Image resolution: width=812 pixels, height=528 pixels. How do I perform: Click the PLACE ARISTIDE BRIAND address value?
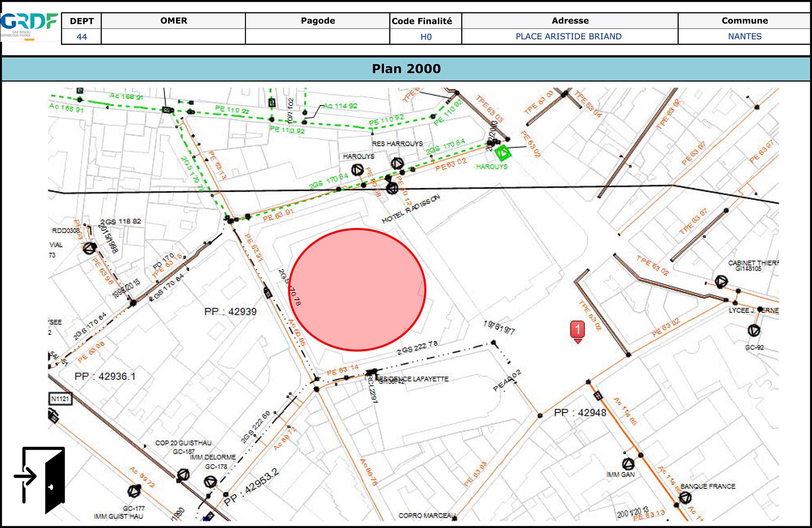tap(569, 37)
